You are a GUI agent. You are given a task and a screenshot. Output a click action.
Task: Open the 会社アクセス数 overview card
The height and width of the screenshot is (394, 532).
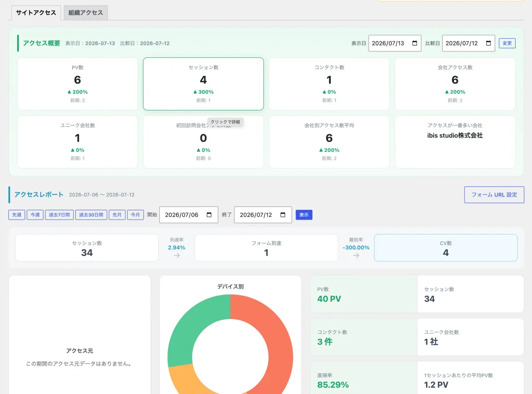tap(455, 84)
